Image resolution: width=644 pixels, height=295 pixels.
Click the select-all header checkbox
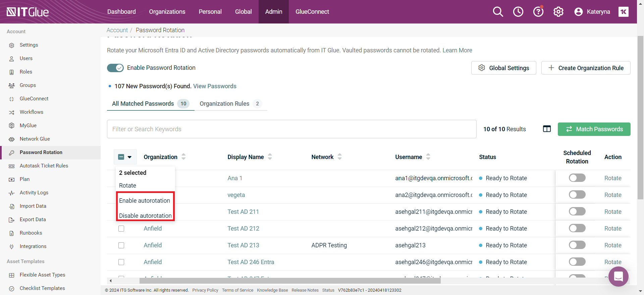[121, 157]
